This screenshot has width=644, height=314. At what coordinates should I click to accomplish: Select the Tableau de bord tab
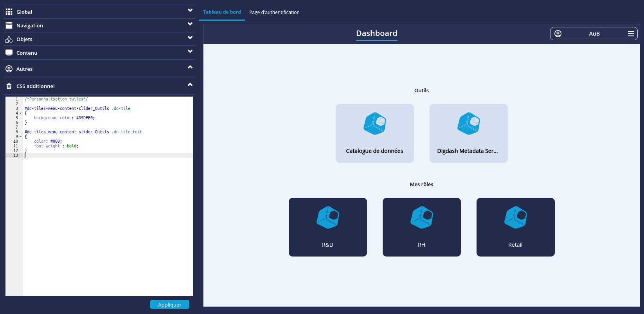coord(222,12)
